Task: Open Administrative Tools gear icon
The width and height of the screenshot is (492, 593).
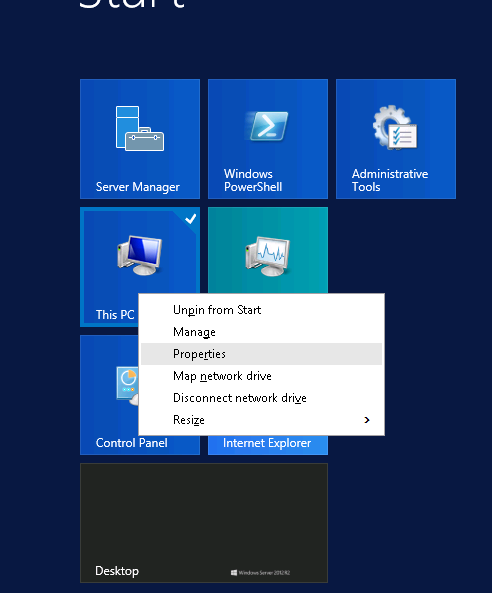Action: (x=395, y=127)
